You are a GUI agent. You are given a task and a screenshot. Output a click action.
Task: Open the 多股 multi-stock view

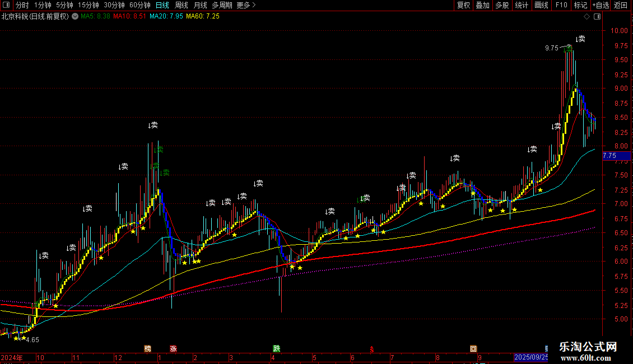[502, 5]
